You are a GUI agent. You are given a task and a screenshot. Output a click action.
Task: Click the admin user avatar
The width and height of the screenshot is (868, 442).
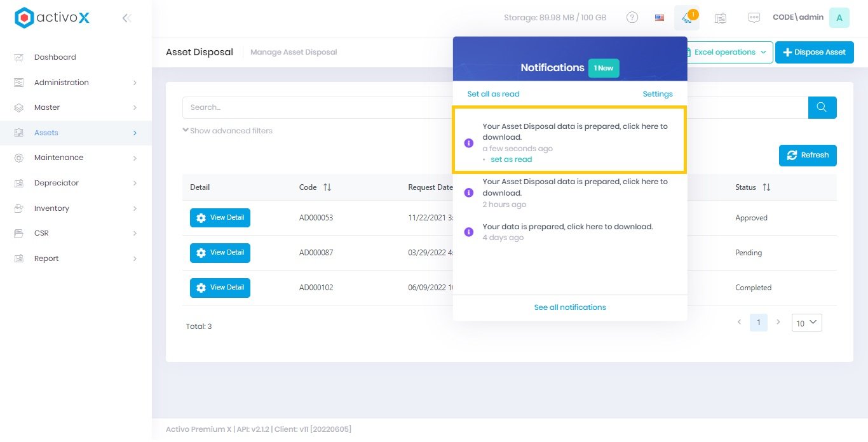(x=839, y=18)
